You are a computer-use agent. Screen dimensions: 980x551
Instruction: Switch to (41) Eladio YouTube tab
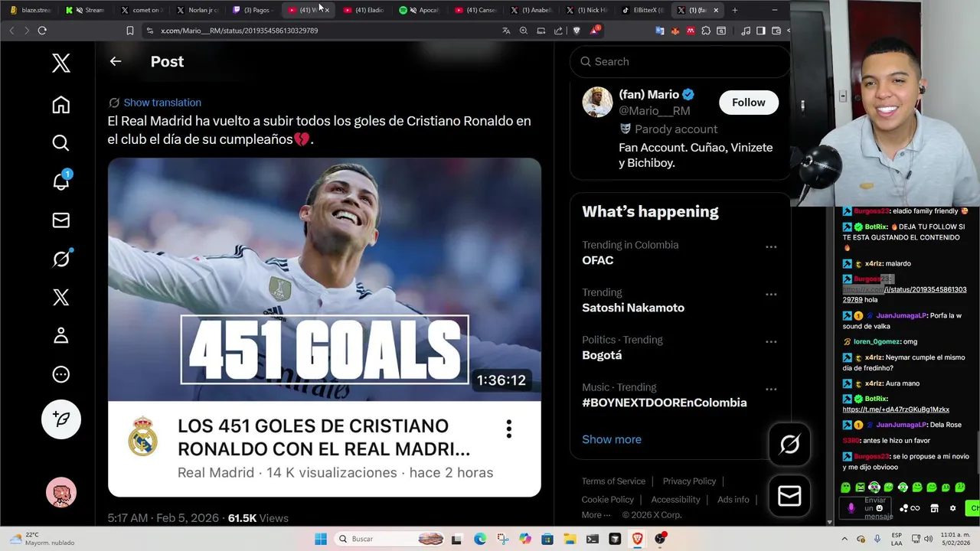click(x=364, y=10)
